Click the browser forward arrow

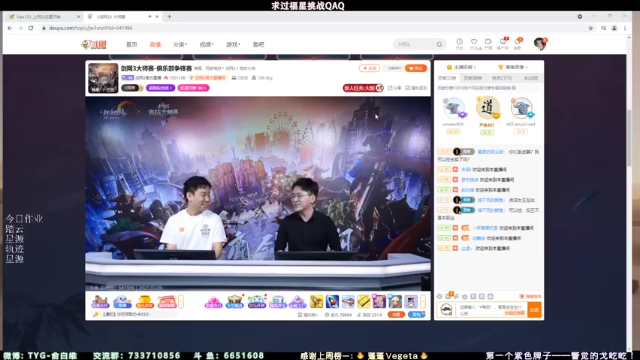20,28
